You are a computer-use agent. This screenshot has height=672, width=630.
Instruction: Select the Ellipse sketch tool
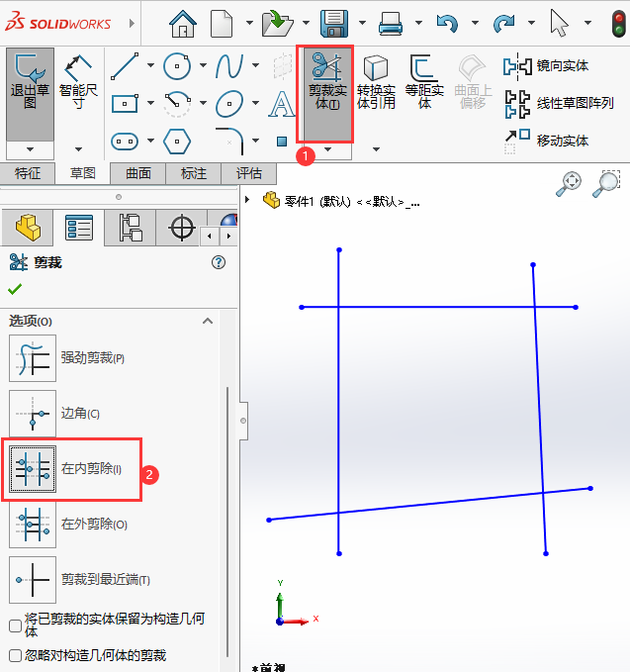coord(229,103)
